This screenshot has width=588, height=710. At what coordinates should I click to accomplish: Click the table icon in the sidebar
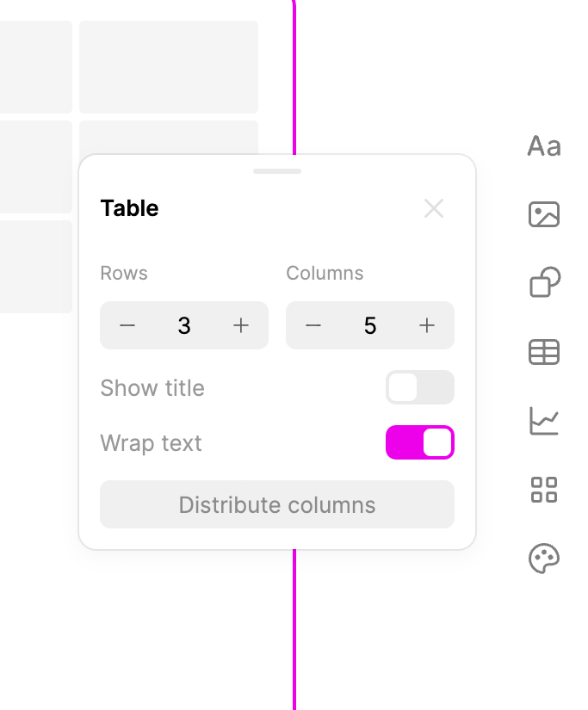[543, 352]
